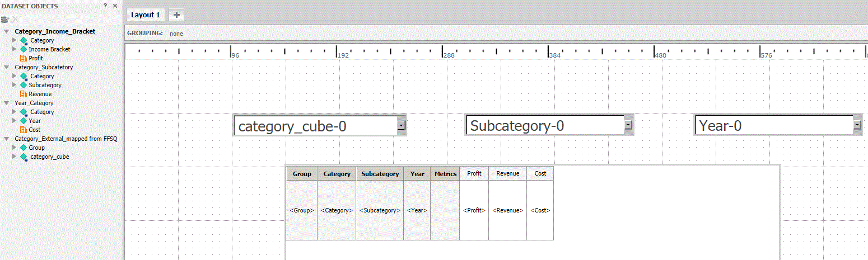Click Category attribute icon under Category_Subcatetory
The image size is (868, 260).
pyautogui.click(x=24, y=76)
